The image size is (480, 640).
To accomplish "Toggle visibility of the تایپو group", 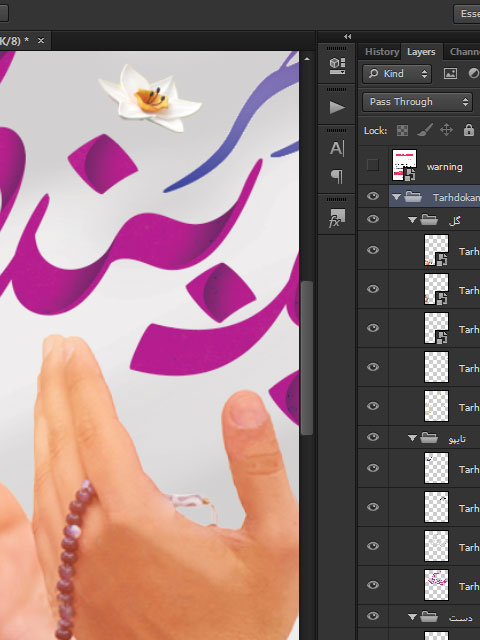I will tap(372, 437).
